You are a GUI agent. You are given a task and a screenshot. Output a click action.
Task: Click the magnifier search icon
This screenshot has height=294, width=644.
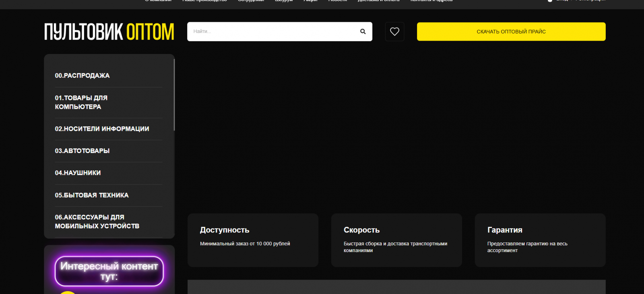[363, 31]
